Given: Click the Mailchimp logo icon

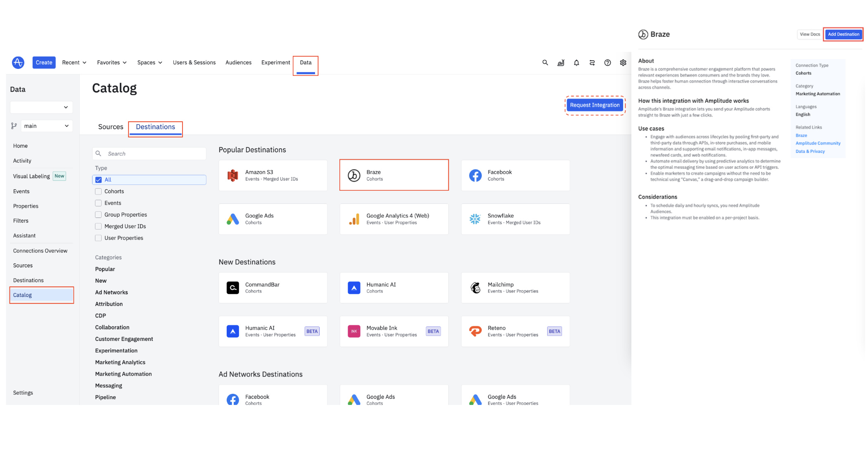Looking at the screenshot, I should click(x=475, y=288).
